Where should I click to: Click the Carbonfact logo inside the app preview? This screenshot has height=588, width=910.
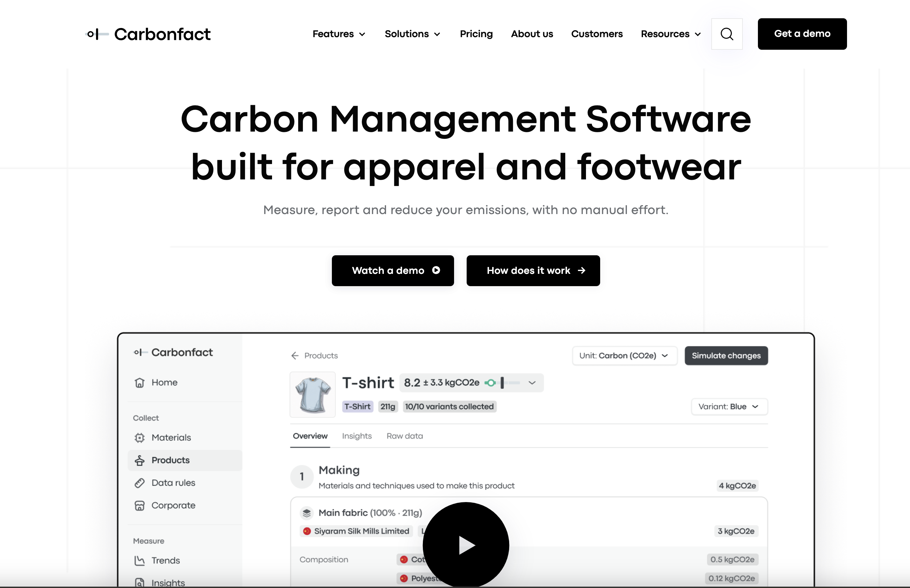[x=173, y=353]
